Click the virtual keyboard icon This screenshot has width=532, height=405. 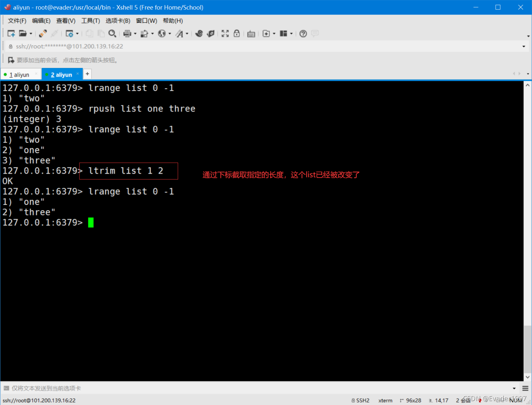click(251, 34)
